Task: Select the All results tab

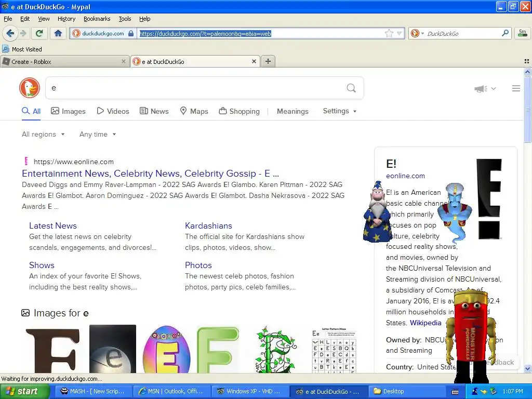Action: pyautogui.click(x=31, y=111)
